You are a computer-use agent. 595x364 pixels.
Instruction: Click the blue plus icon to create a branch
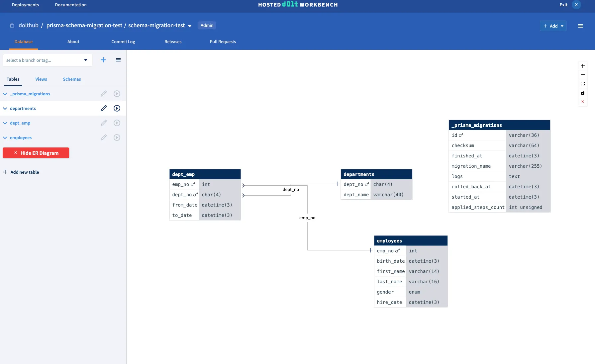coord(103,60)
